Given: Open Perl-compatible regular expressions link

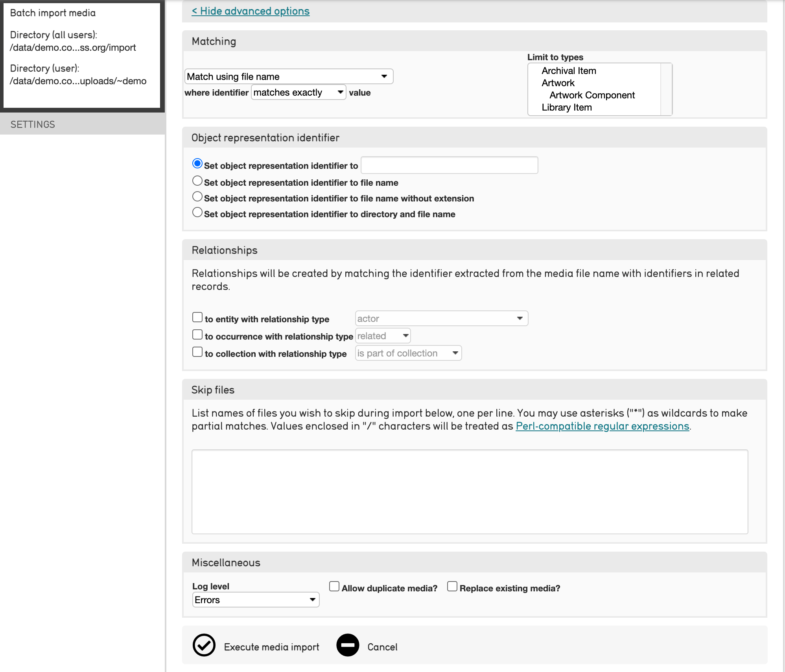Looking at the screenshot, I should (x=602, y=426).
